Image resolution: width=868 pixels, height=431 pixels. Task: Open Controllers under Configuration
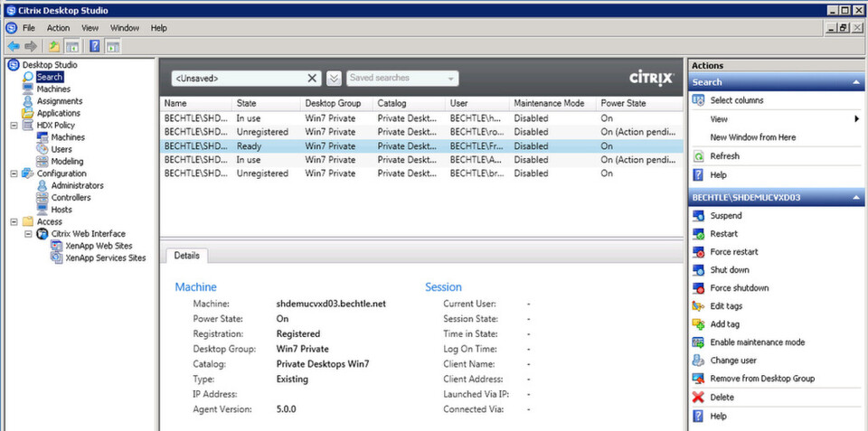71,198
